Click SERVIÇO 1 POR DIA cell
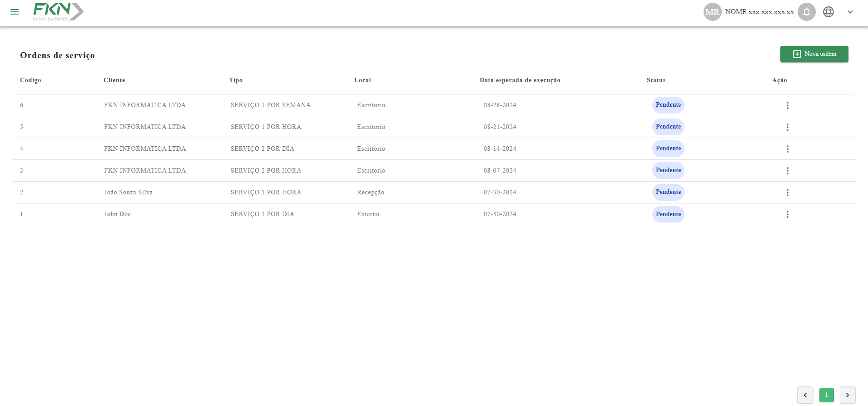 pyautogui.click(x=263, y=214)
